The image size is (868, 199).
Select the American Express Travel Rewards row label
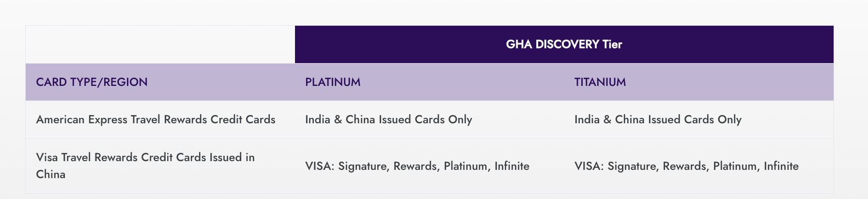155,119
